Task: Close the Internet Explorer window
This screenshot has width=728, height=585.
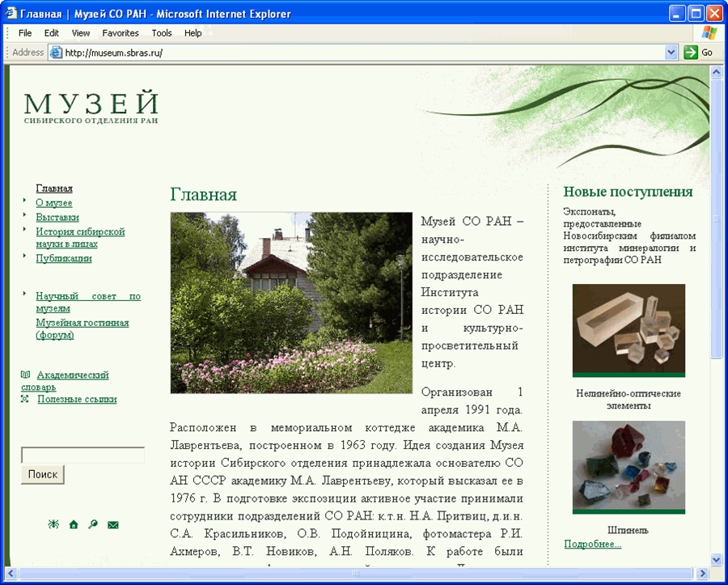Action: tap(714, 14)
